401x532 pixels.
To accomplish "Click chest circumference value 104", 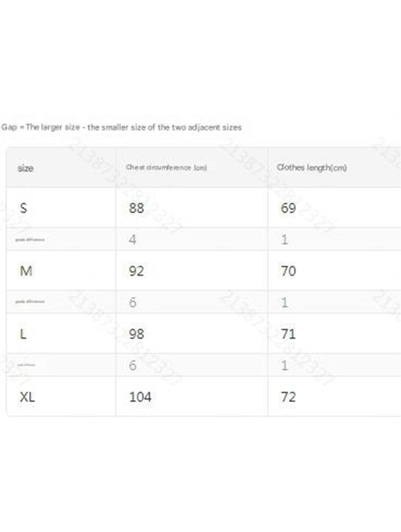I will click(x=140, y=397).
